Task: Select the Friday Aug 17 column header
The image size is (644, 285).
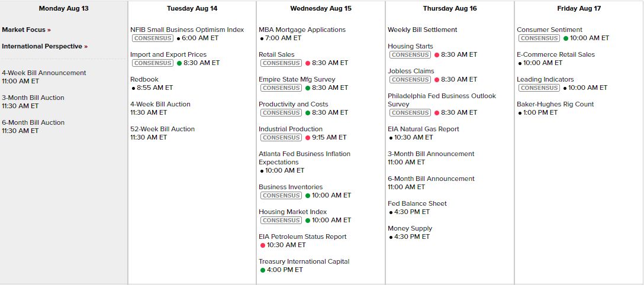Action: point(578,8)
